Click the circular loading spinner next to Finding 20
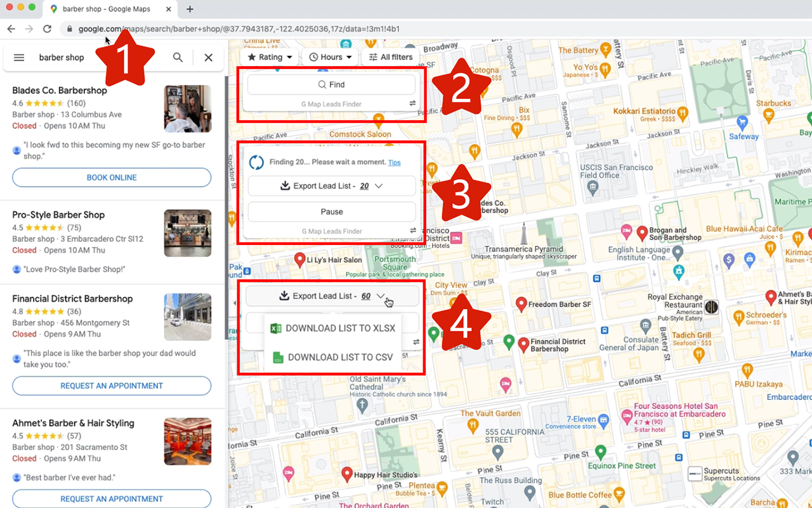 click(256, 162)
